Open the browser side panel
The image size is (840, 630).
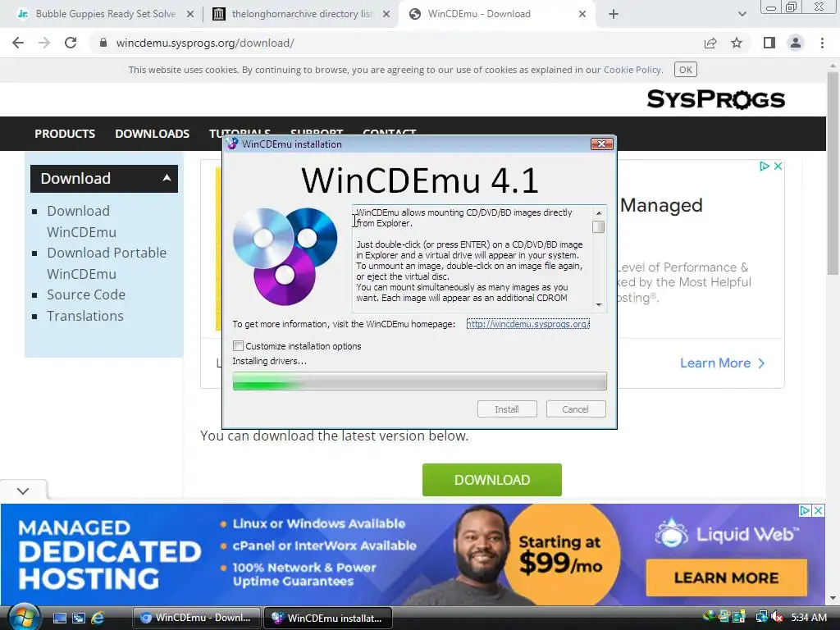[x=769, y=43]
